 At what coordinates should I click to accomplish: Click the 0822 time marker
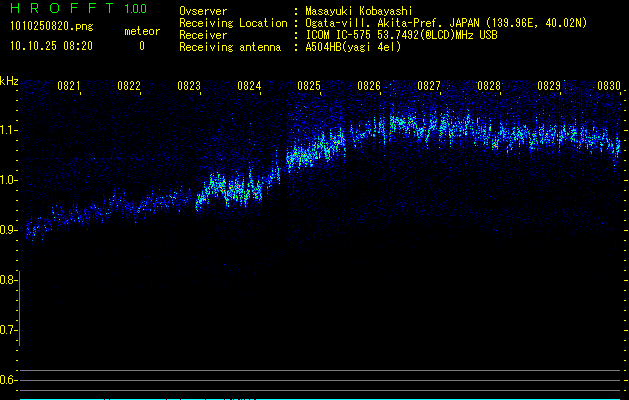tap(129, 86)
